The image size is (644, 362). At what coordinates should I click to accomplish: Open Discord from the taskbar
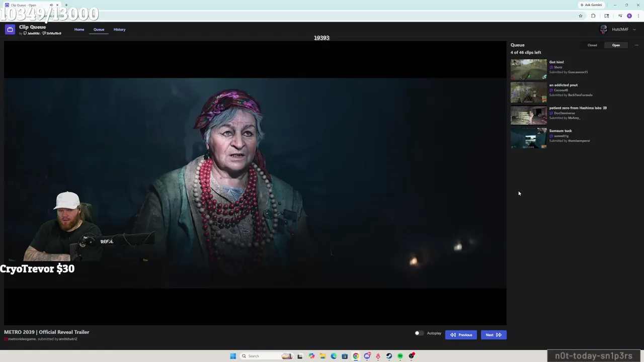[x=367, y=356]
